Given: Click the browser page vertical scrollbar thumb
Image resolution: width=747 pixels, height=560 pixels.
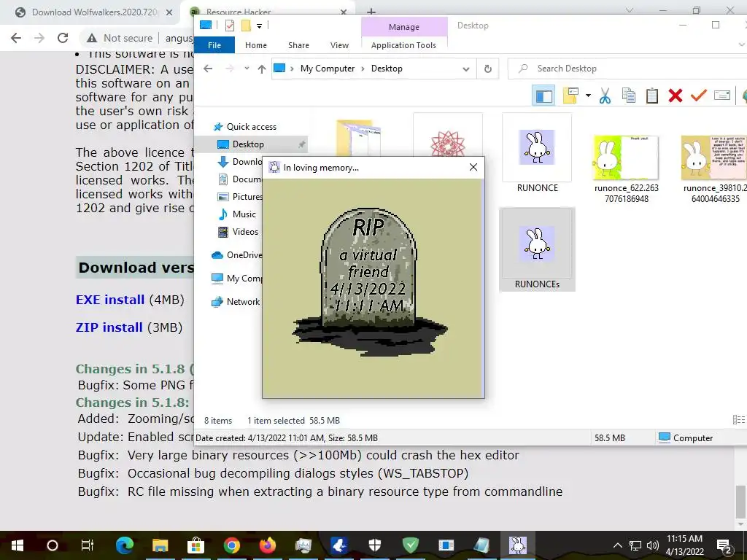Looking at the screenshot, I should point(741,501).
